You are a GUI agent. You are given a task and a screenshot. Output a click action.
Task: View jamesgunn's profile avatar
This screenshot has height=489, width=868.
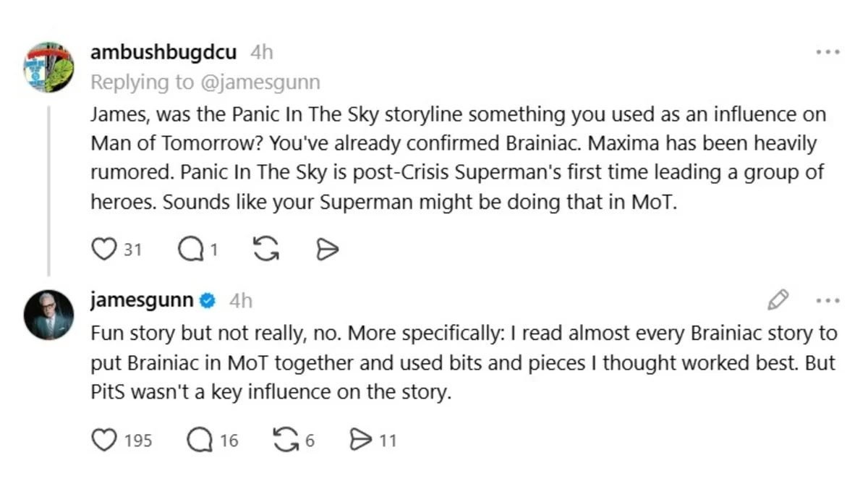point(49,314)
